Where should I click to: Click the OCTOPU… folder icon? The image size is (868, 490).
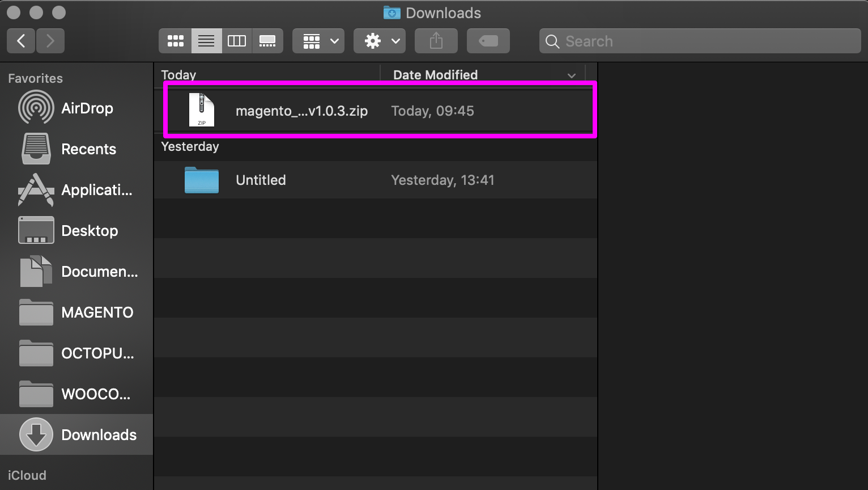point(36,353)
